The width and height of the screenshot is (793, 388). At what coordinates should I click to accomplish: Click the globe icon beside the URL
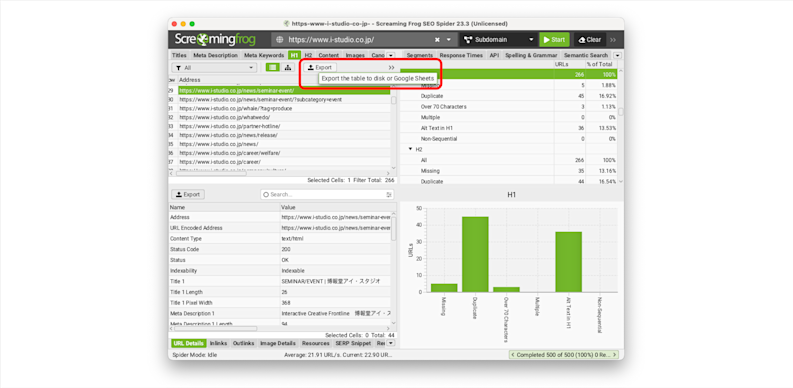280,39
